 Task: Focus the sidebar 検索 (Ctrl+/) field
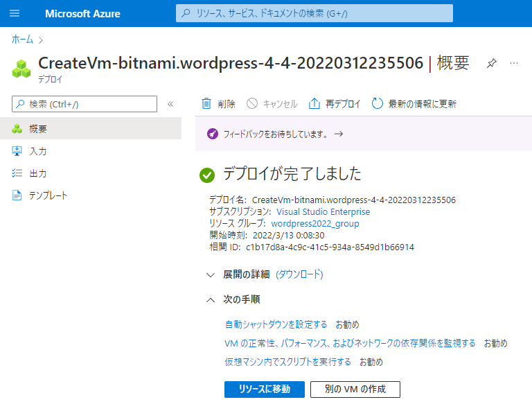pos(85,104)
